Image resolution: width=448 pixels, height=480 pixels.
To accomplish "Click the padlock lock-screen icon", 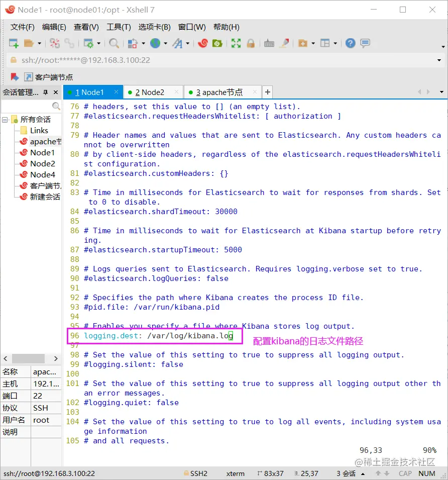I will click(251, 43).
